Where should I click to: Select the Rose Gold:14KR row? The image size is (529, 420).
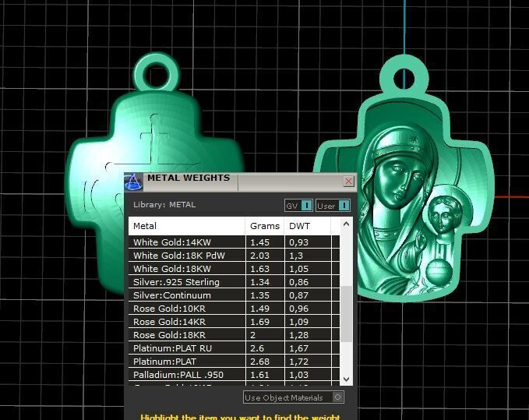234,322
